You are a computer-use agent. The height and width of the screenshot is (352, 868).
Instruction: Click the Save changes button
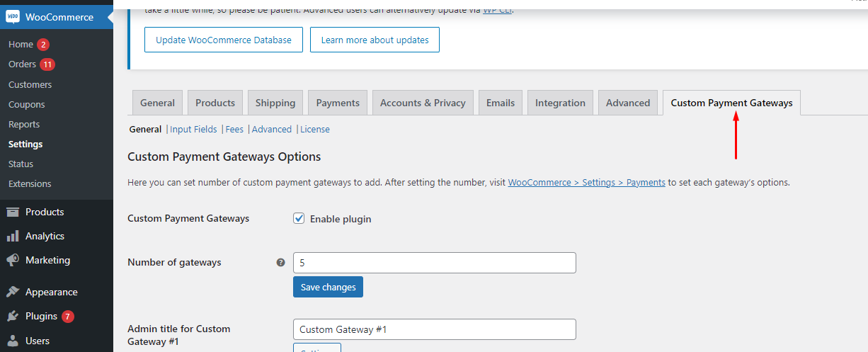(x=328, y=287)
